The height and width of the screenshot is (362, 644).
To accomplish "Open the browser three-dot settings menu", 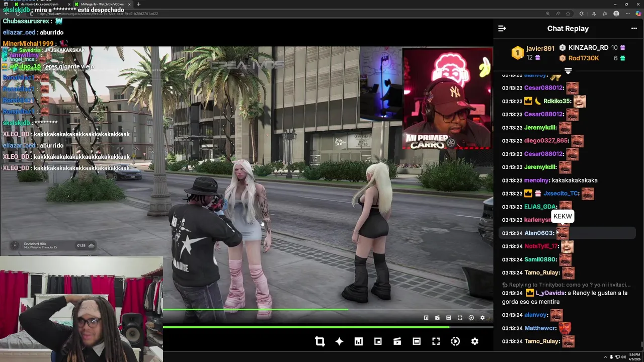I will (627, 14).
